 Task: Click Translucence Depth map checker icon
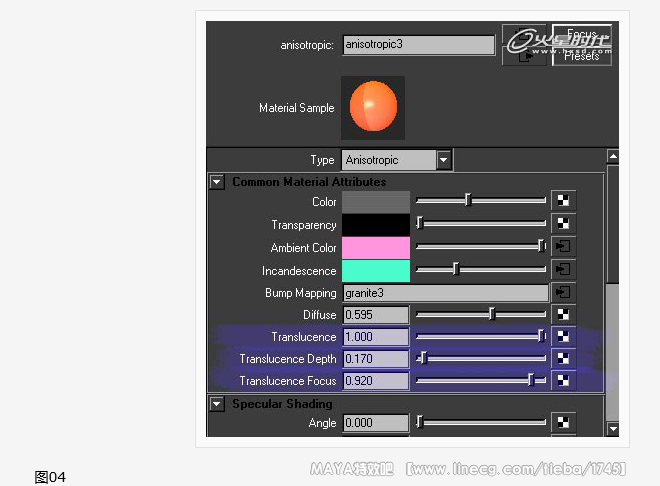[564, 359]
